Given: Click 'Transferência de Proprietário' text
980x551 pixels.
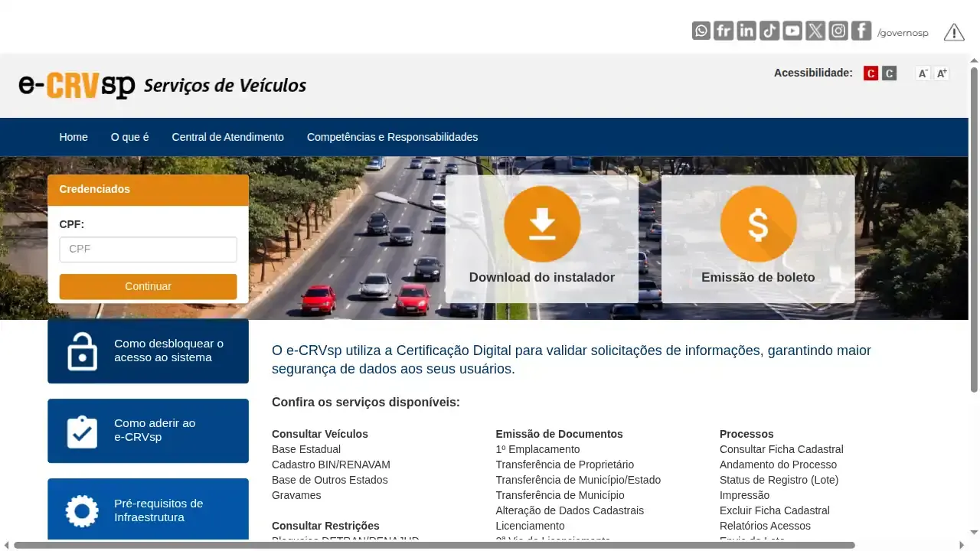Looking at the screenshot, I should 564,465.
